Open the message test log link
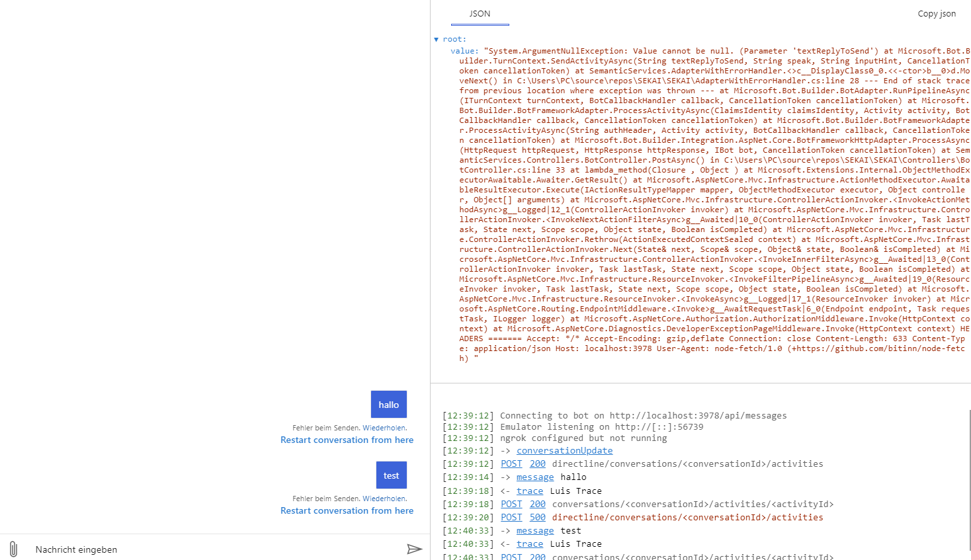Screen dimensions: 971x560 (x=535, y=530)
